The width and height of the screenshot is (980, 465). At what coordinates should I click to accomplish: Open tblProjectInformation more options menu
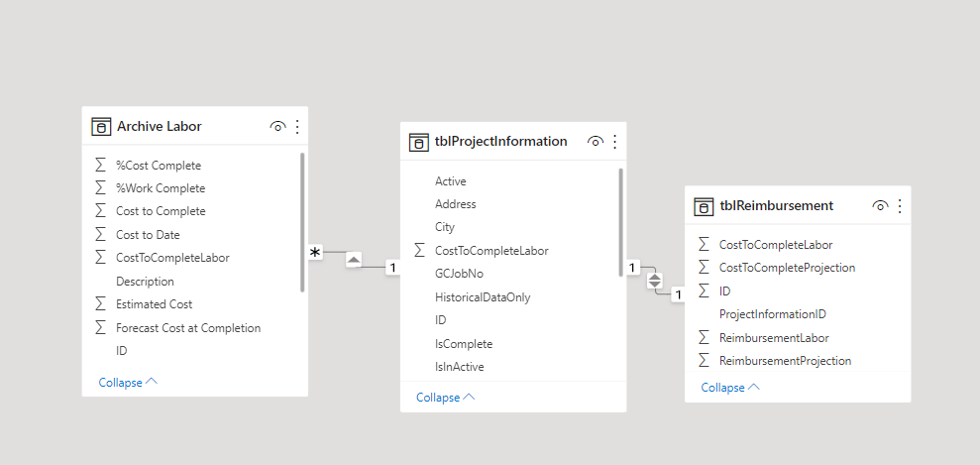pyautogui.click(x=615, y=142)
